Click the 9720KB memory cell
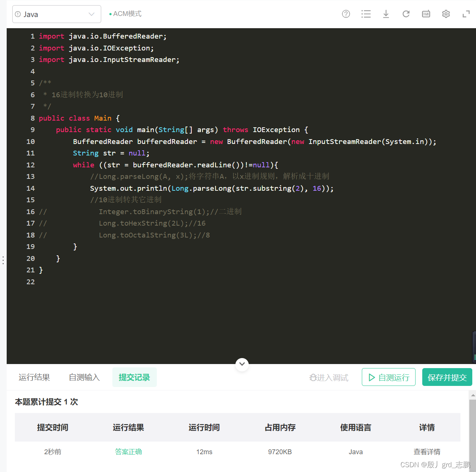Image resolution: width=476 pixels, height=472 pixels. tap(280, 452)
